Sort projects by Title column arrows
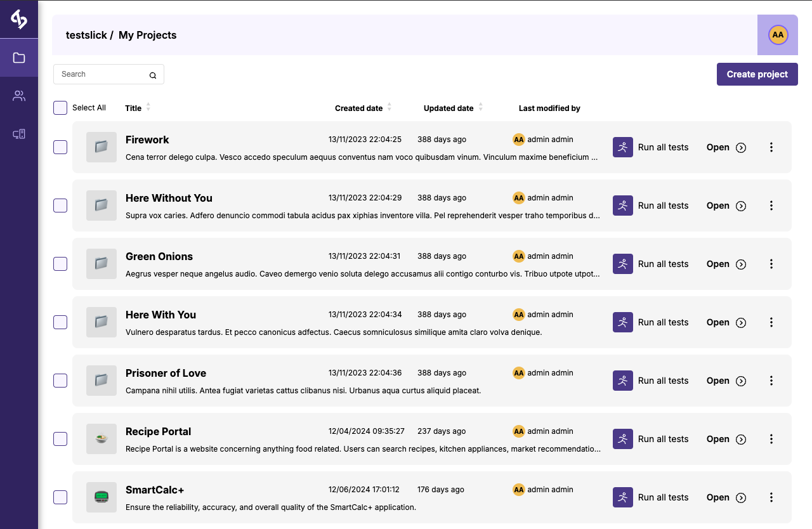 (148, 107)
